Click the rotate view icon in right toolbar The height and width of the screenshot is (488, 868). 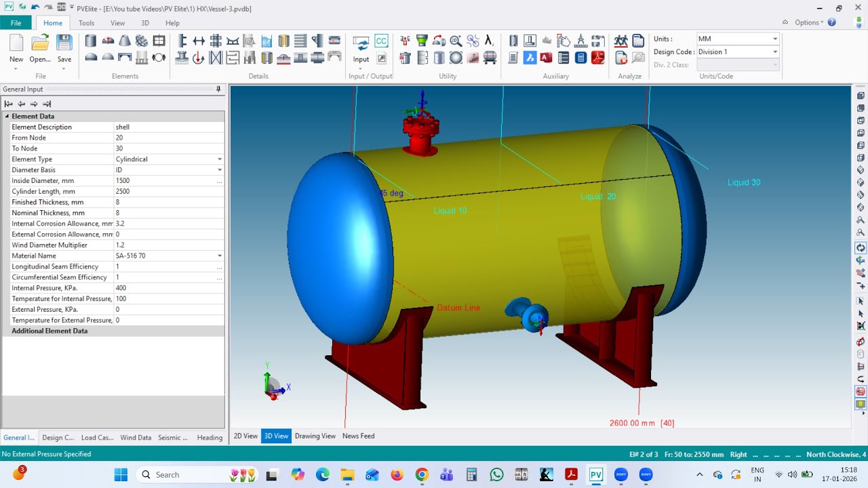click(x=861, y=248)
